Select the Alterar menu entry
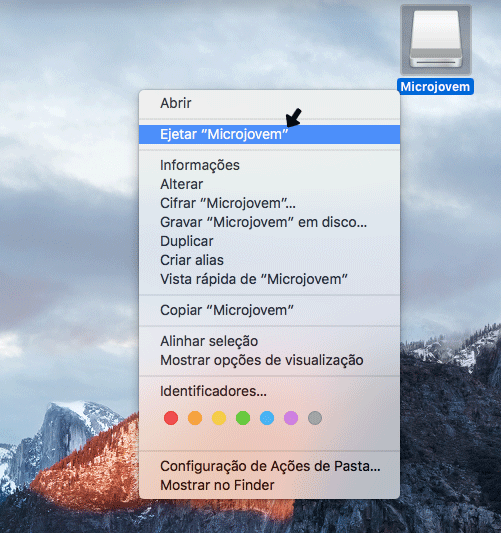This screenshot has height=533, width=501. 269,184
